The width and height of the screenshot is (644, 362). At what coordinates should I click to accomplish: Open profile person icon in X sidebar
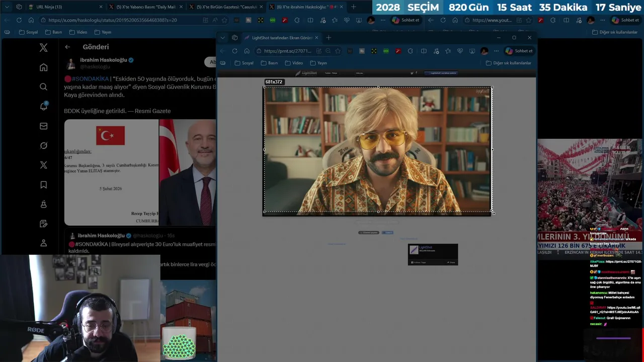pos(44,243)
